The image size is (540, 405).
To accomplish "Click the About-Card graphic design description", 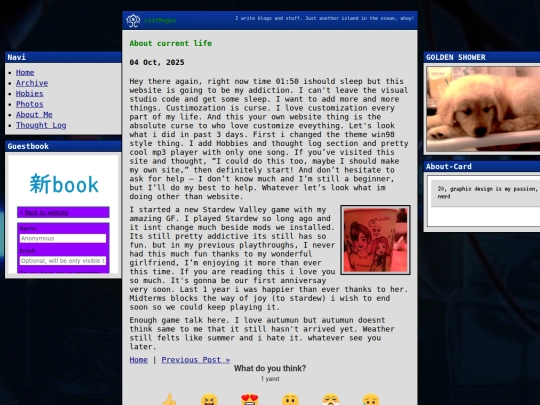I will (487, 193).
